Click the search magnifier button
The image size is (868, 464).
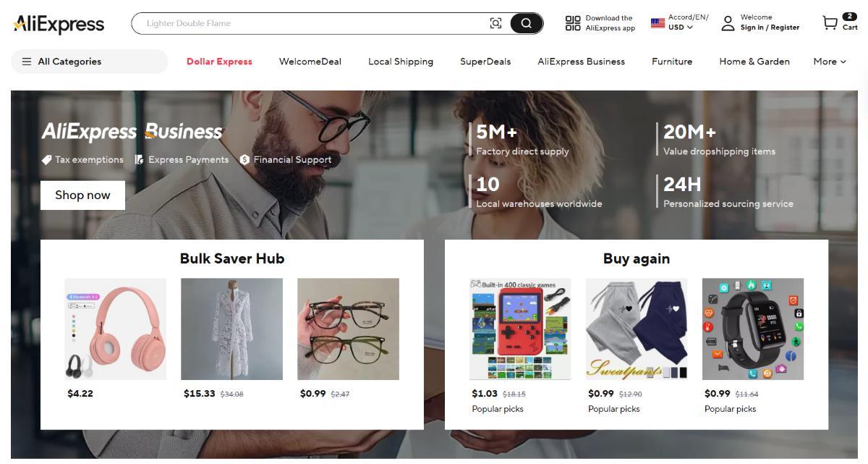point(527,23)
